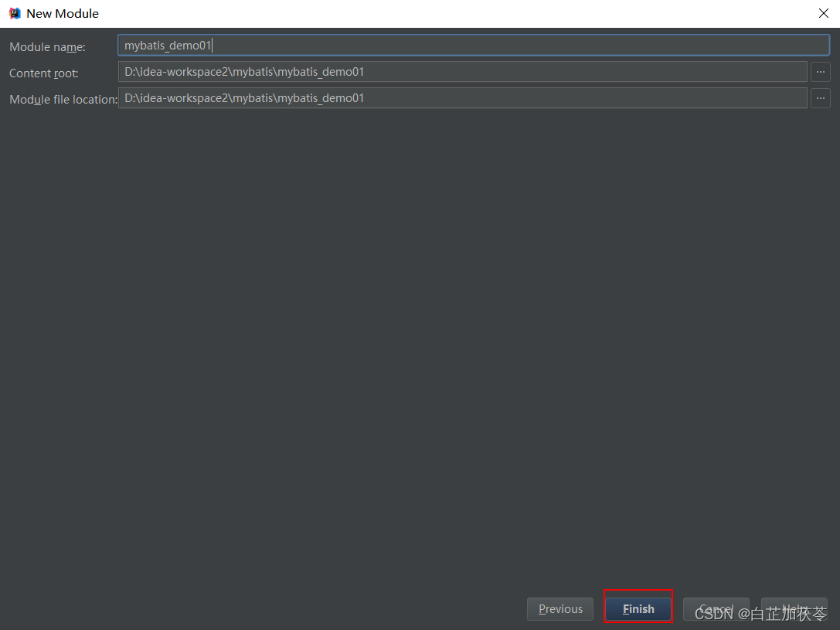Close the New Module window
The image size is (840, 630).
click(824, 13)
